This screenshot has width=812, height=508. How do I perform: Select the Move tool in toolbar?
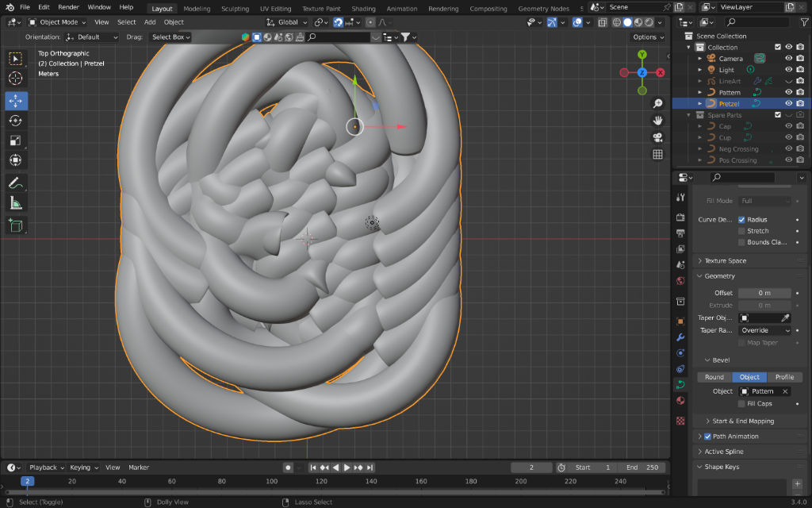click(x=16, y=101)
